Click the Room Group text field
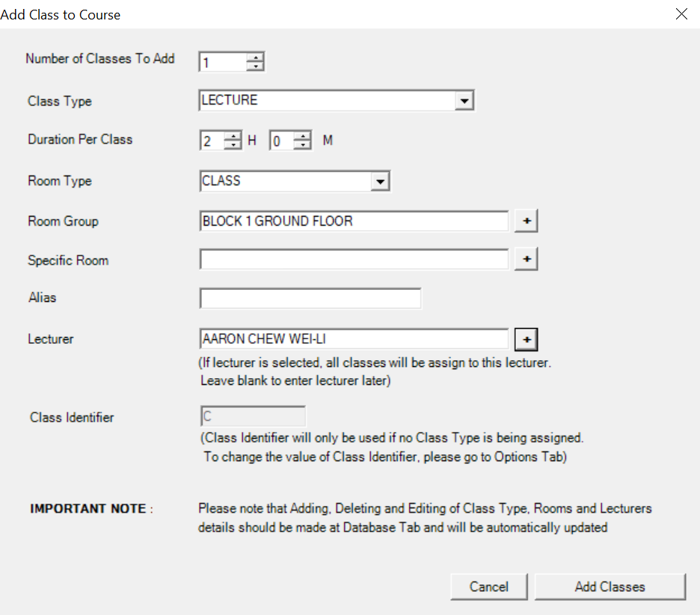The image size is (700, 615). (354, 221)
